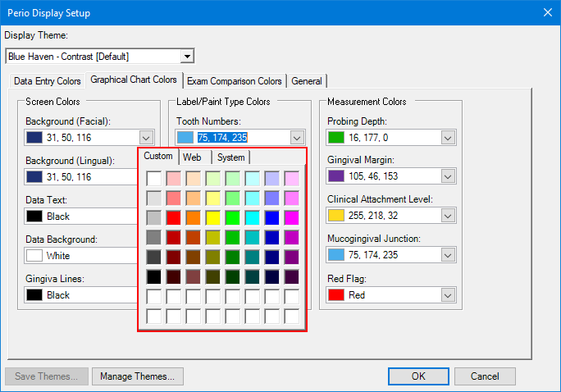Open Manage Themes dialog
The image size is (561, 392).
[x=137, y=376]
